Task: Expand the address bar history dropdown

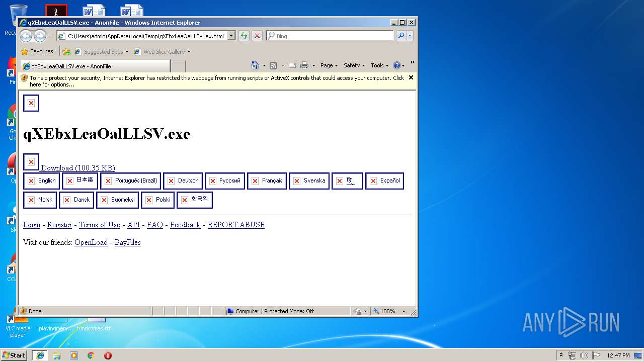Action: [231, 36]
